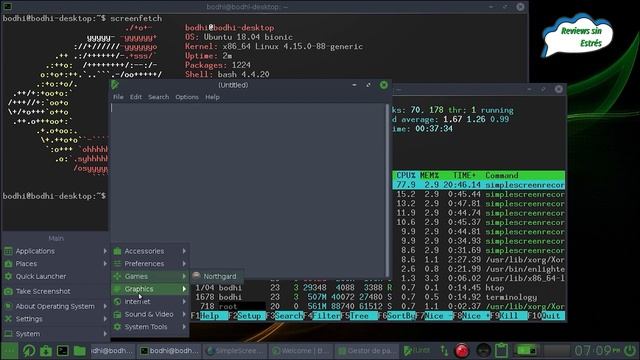Click F3 Search in htop footer

(x=285, y=316)
